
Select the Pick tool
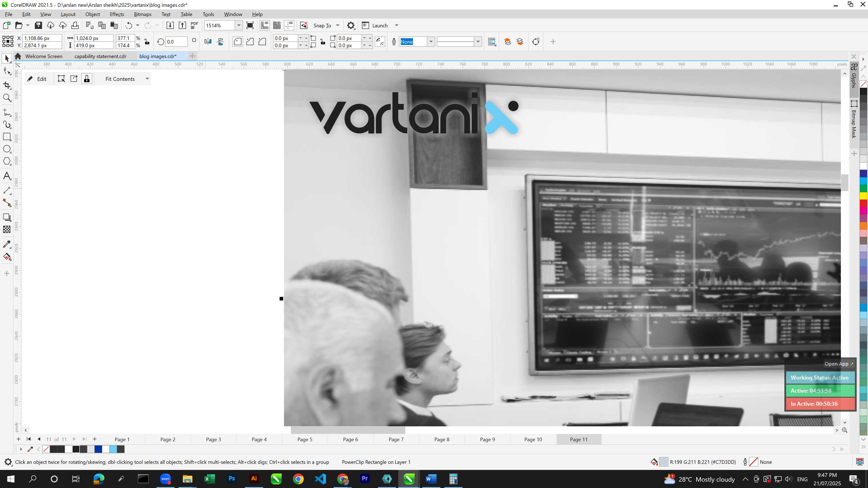coord(7,59)
